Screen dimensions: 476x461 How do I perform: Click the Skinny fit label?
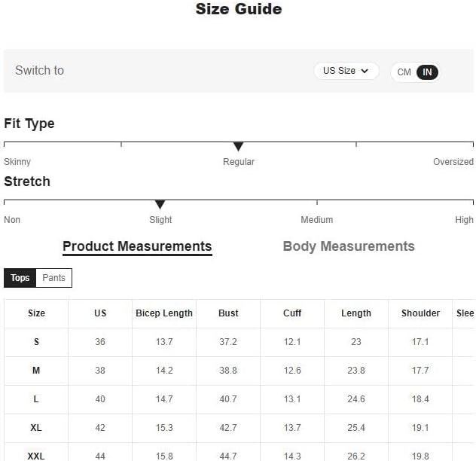17,162
